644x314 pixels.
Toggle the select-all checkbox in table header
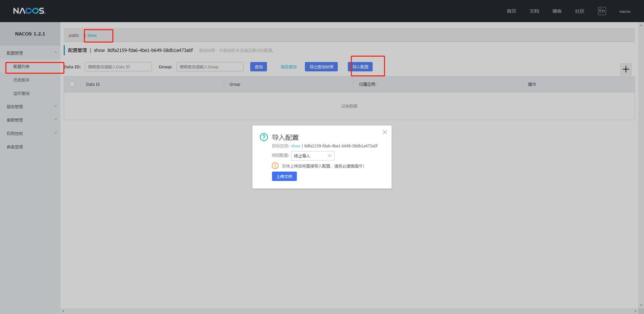pos(72,84)
